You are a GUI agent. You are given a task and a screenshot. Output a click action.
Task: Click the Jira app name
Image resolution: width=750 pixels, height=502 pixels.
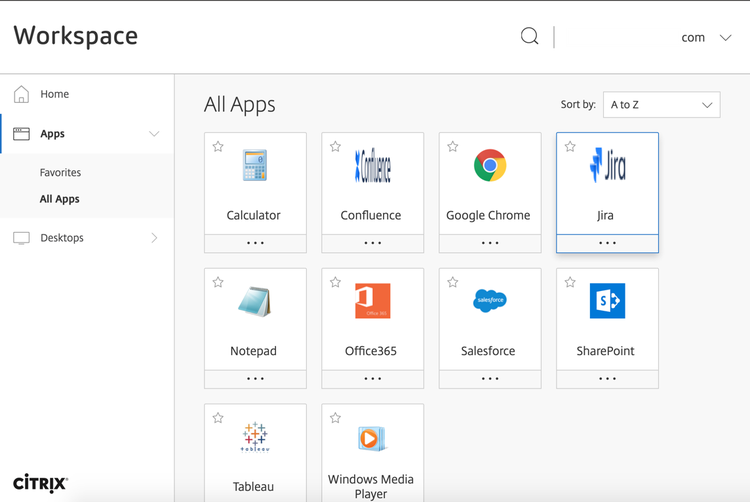(x=606, y=216)
